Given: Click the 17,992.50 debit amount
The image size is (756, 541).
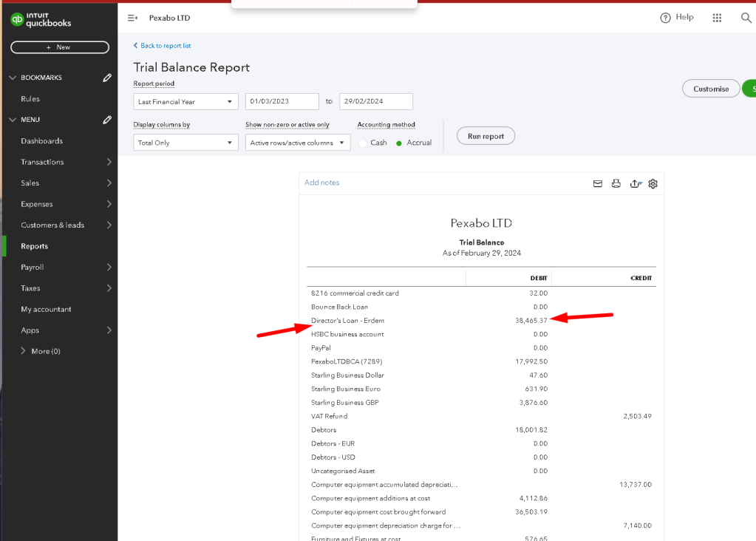Looking at the screenshot, I should [531, 361].
